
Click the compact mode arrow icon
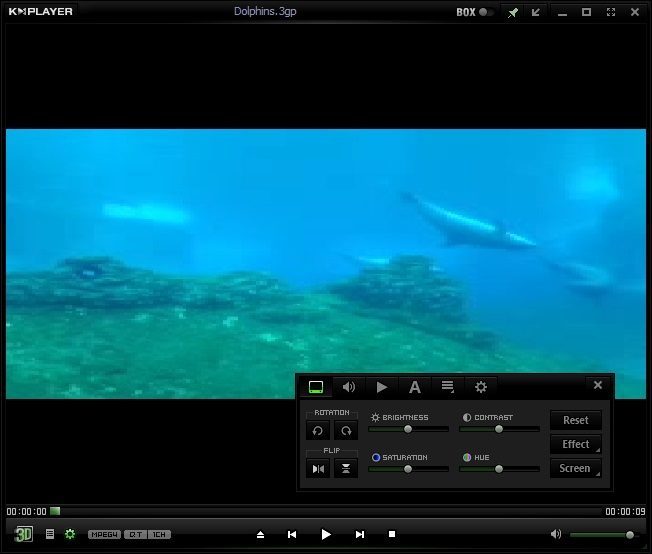(x=536, y=12)
